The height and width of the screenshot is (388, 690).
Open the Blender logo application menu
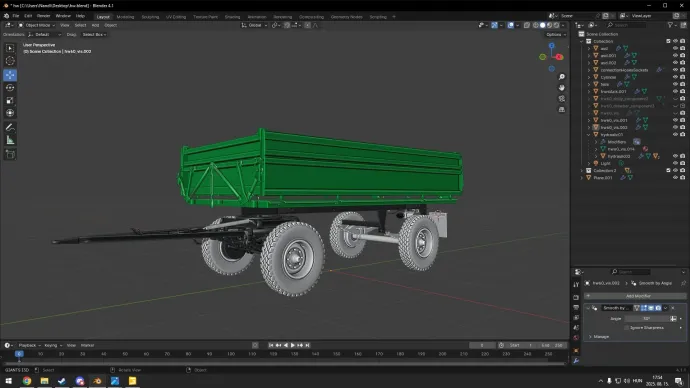7,16
